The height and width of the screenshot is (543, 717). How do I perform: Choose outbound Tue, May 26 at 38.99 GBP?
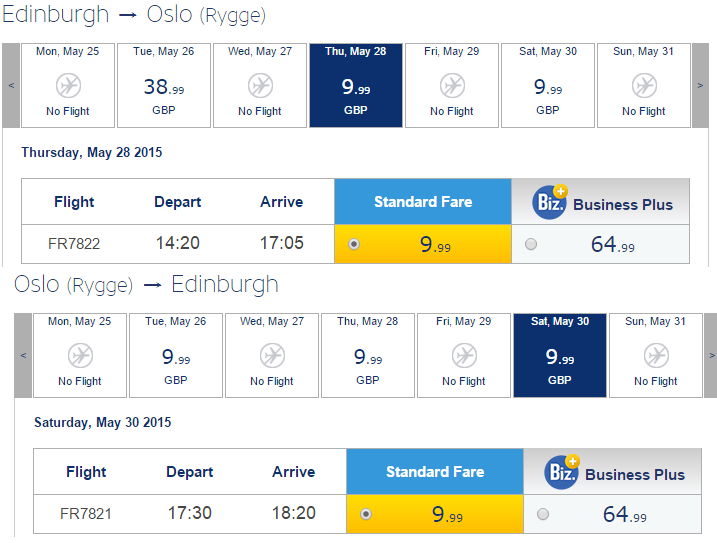click(x=164, y=86)
